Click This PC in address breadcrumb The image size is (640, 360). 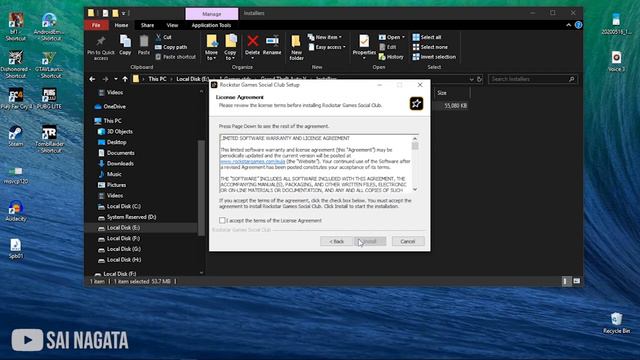pyautogui.click(x=157, y=79)
